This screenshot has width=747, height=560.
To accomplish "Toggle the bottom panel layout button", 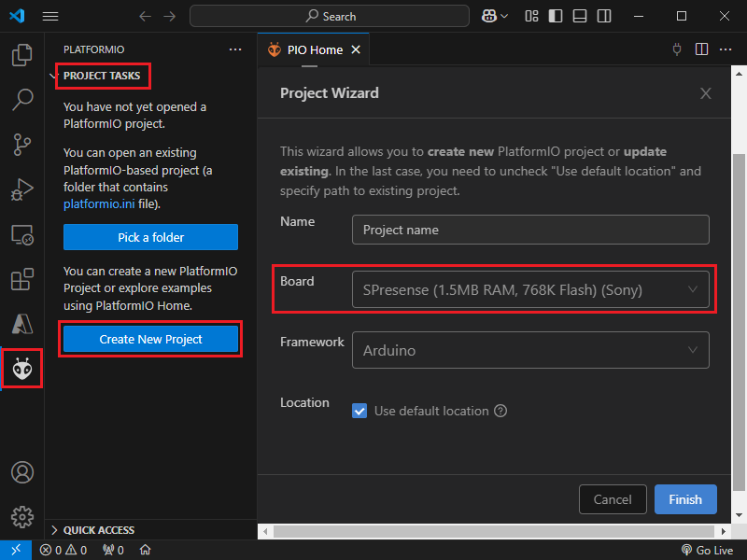I will [x=580, y=16].
